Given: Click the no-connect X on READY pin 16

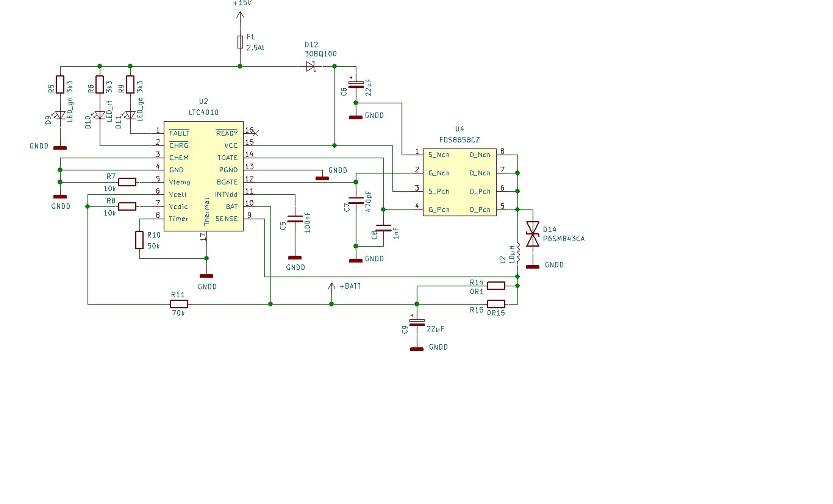Looking at the screenshot, I should [256, 134].
